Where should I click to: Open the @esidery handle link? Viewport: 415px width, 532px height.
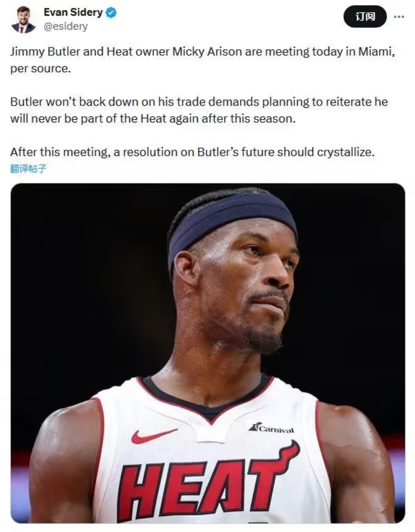point(65,26)
